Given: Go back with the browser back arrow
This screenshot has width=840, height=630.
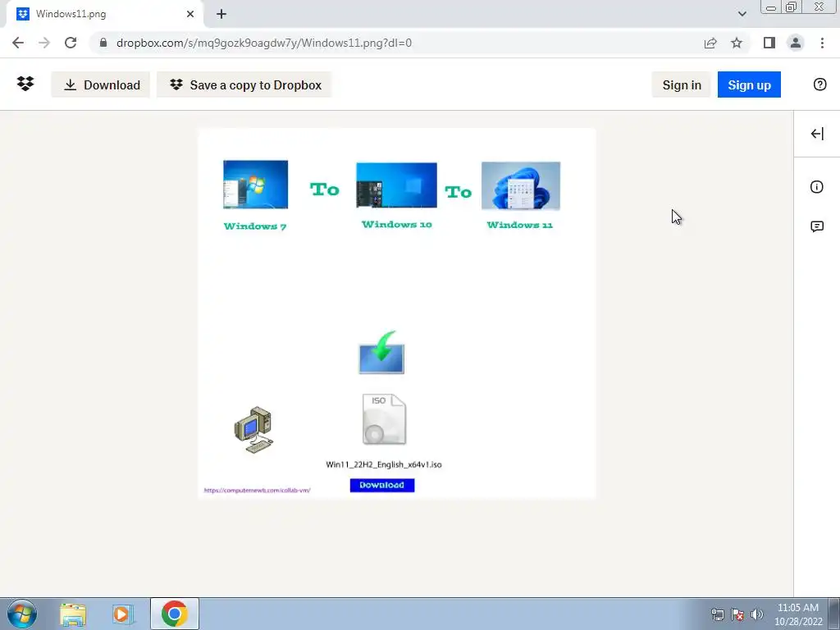Looking at the screenshot, I should click(18, 43).
